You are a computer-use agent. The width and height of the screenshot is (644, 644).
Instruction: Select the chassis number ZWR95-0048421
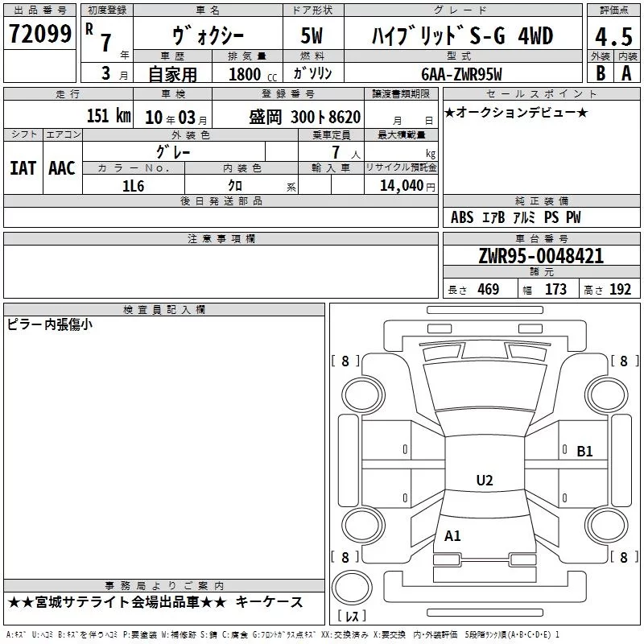(x=540, y=257)
